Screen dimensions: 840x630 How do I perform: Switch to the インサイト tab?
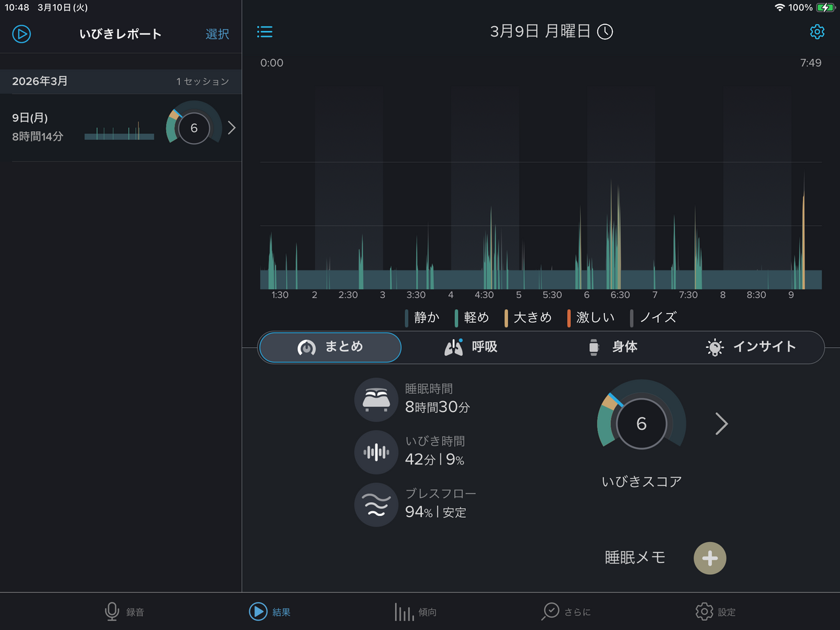pyautogui.click(x=751, y=347)
